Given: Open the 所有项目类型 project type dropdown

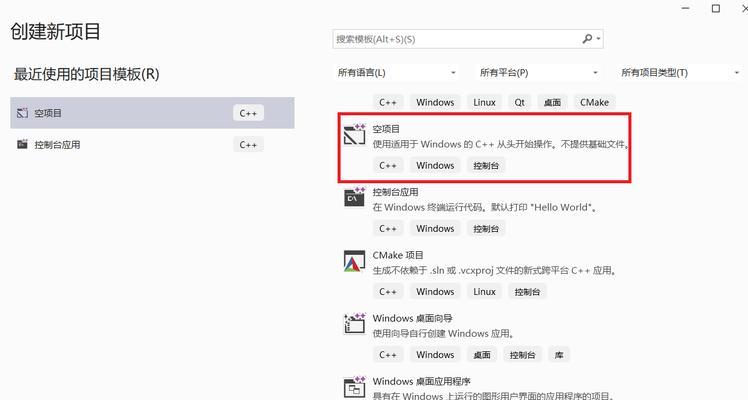Looking at the screenshot, I should pyautogui.click(x=680, y=73).
